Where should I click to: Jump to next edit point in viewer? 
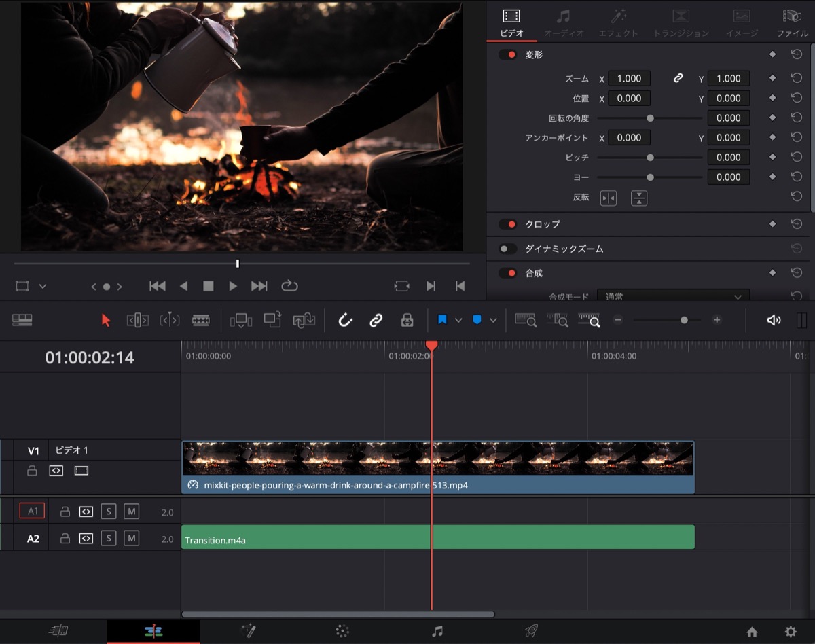point(431,286)
